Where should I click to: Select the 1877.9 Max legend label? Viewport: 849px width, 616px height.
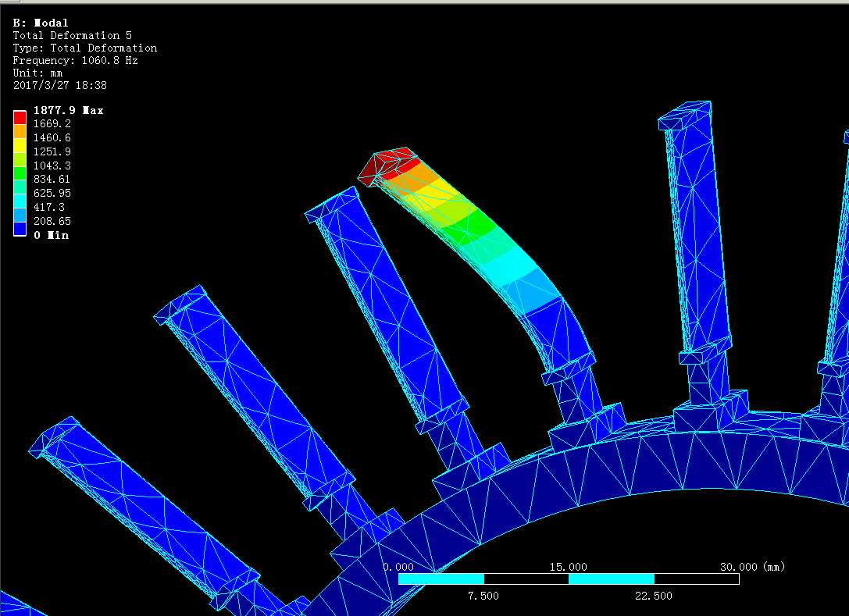pyautogui.click(x=68, y=110)
